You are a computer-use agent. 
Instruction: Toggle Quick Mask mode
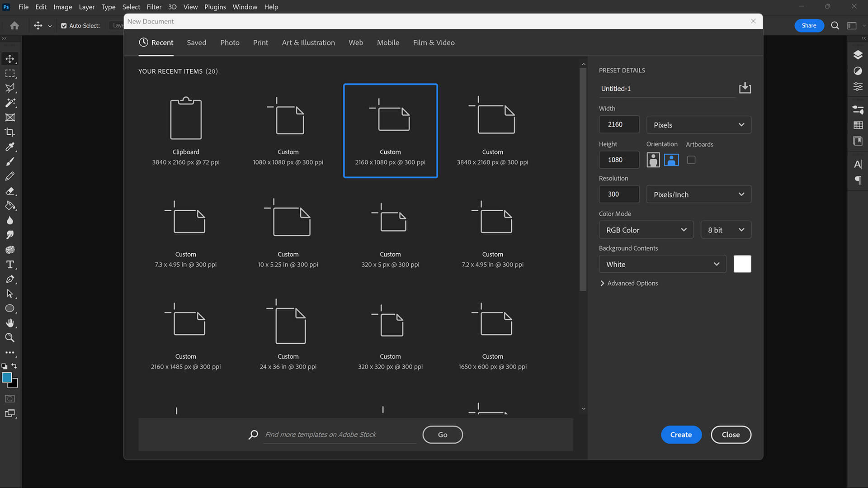(x=10, y=398)
